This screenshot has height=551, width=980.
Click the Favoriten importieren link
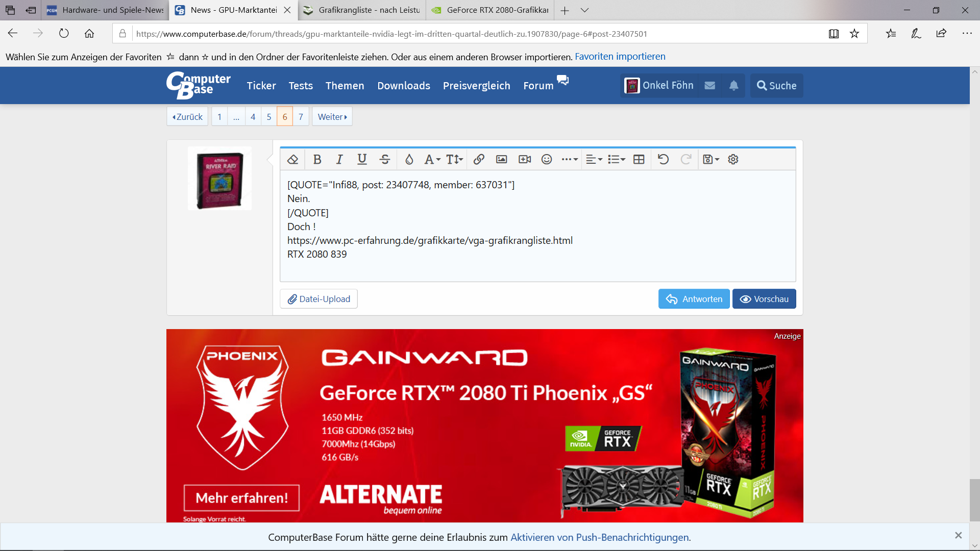pyautogui.click(x=620, y=57)
